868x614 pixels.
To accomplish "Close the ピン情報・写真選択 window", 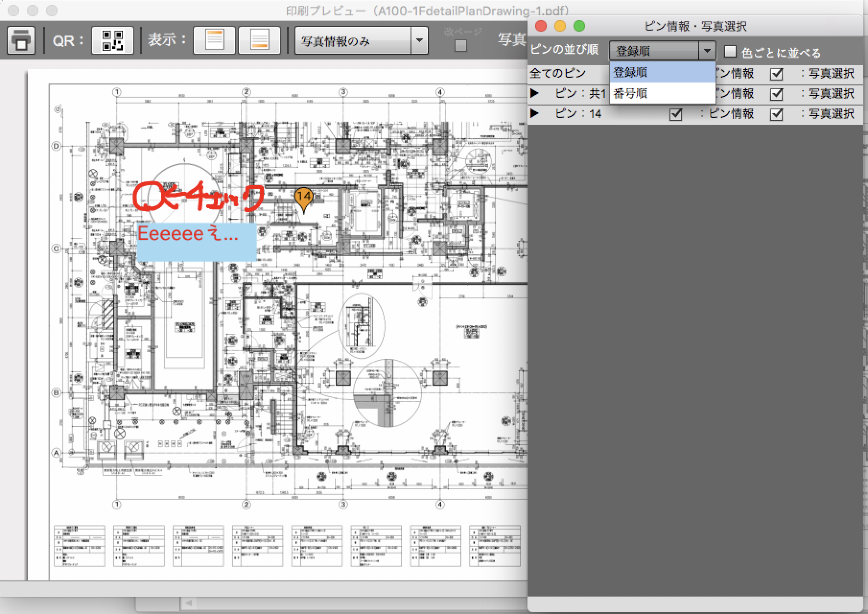I will tap(540, 26).
